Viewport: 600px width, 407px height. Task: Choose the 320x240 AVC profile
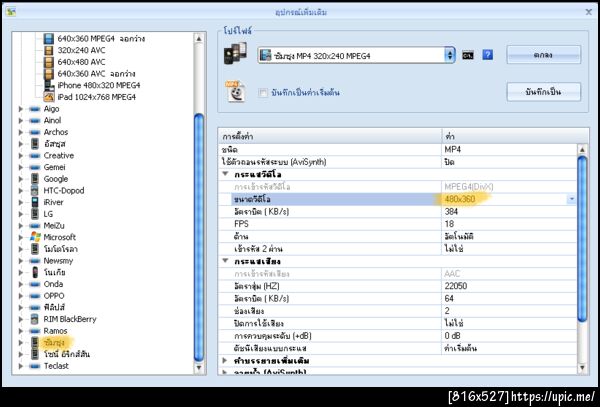point(81,50)
